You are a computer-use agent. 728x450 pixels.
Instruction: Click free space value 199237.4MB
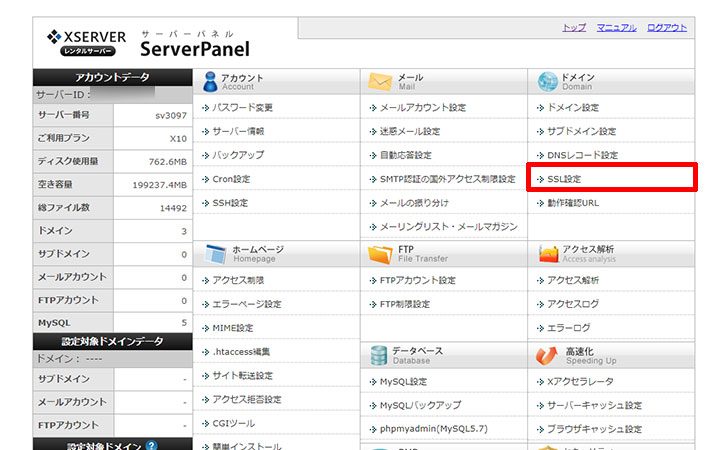160,185
